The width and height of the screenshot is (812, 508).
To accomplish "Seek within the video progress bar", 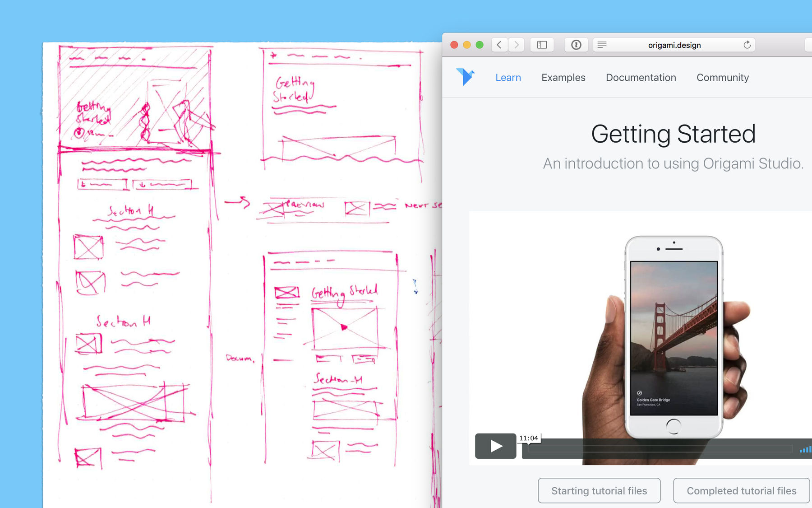I will point(660,448).
